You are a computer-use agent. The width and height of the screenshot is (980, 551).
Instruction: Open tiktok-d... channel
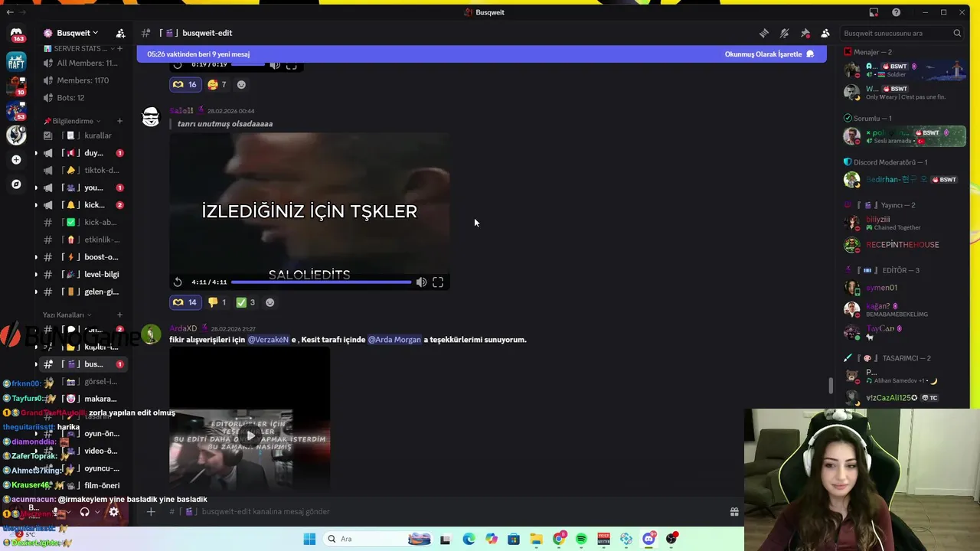tap(83, 170)
